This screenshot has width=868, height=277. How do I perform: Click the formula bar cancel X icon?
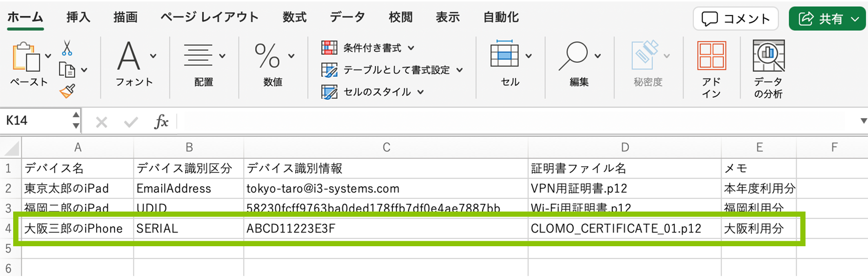pos(102,122)
